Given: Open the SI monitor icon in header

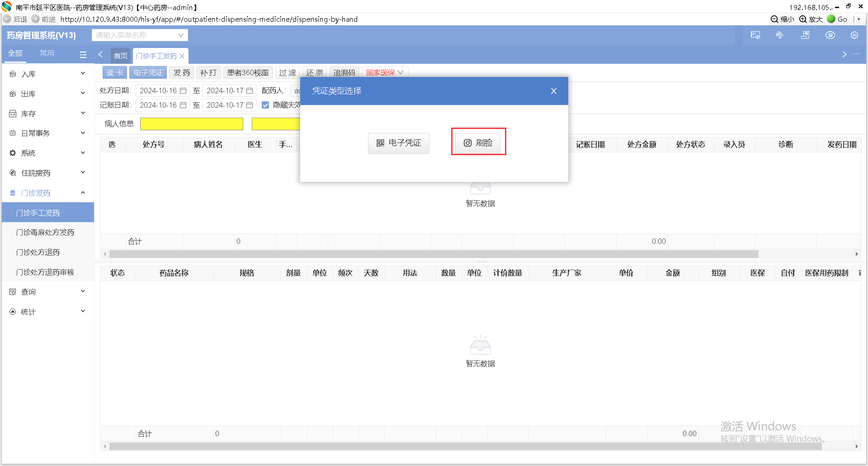Looking at the screenshot, I should pos(755,35).
